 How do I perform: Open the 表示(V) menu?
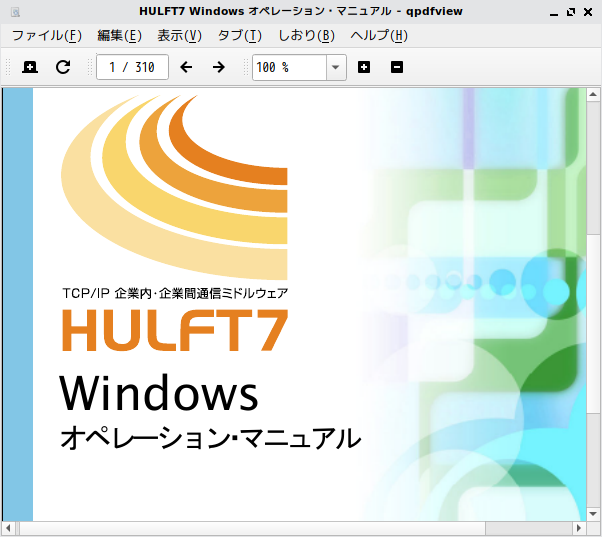pos(179,36)
